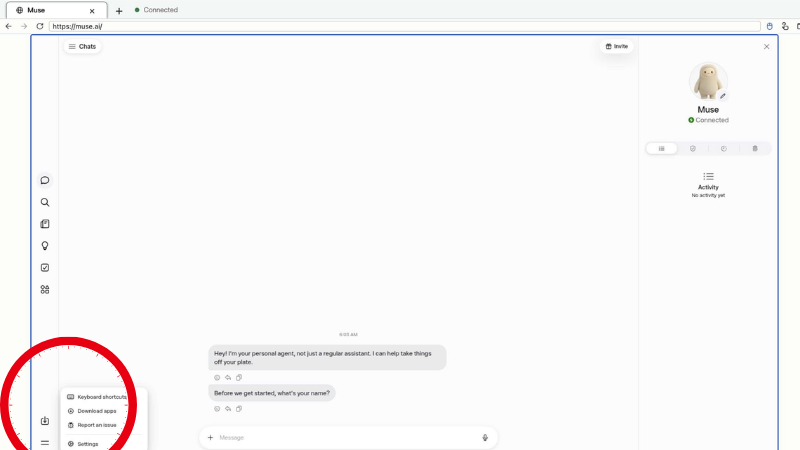This screenshot has height=450, width=800.
Task: Click the Message input field
Action: (x=348, y=438)
